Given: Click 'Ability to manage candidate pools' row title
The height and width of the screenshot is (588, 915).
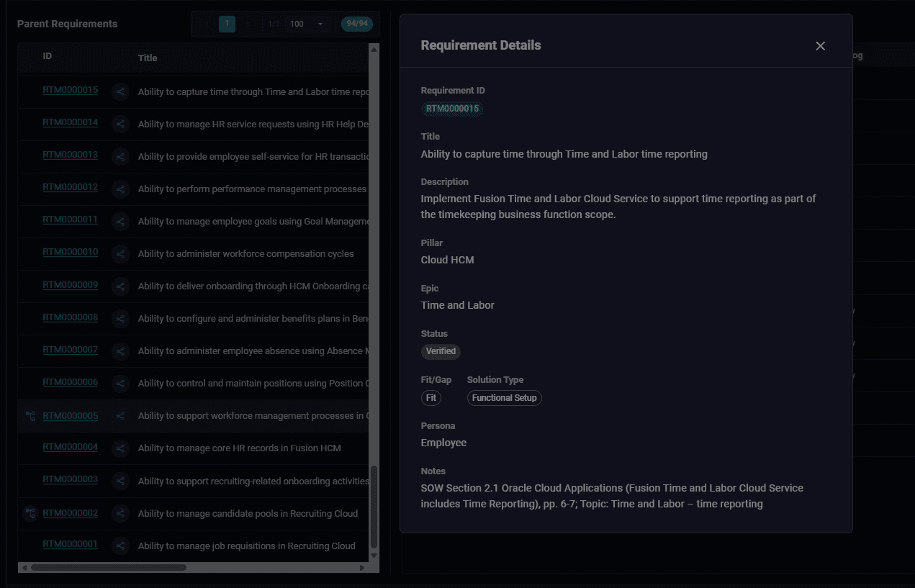Looking at the screenshot, I should [248, 513].
